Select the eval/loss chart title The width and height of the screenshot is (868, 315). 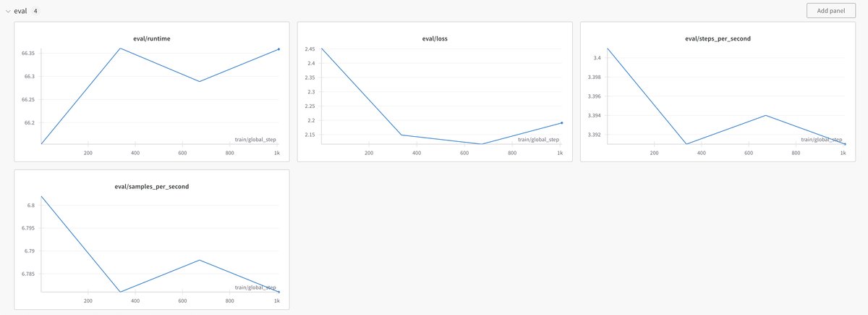434,38
